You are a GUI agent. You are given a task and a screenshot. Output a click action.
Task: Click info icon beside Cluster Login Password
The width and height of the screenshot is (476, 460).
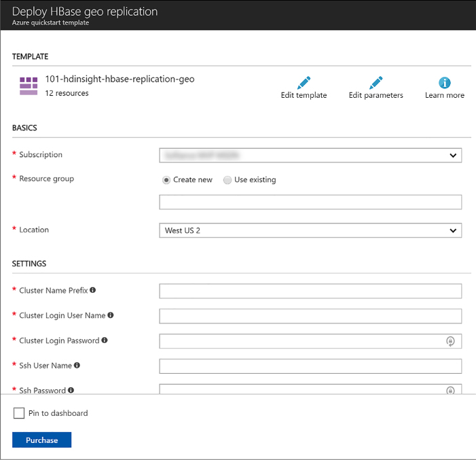105,340
